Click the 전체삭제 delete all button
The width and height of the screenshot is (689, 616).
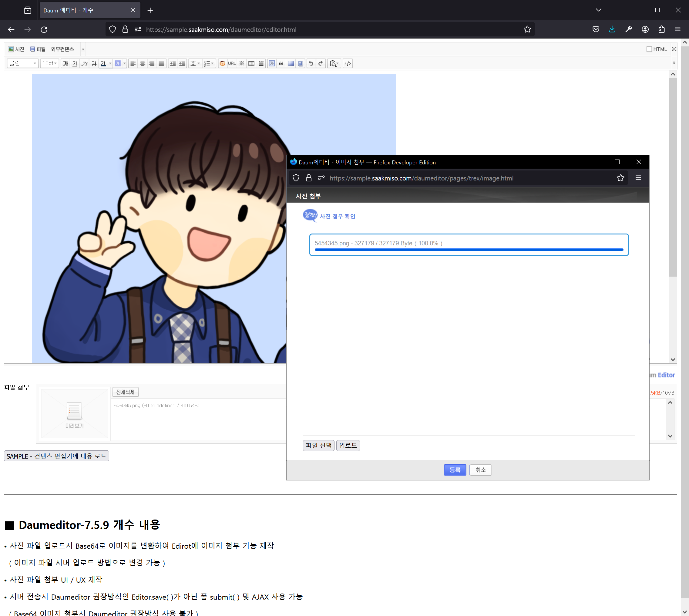(x=125, y=392)
